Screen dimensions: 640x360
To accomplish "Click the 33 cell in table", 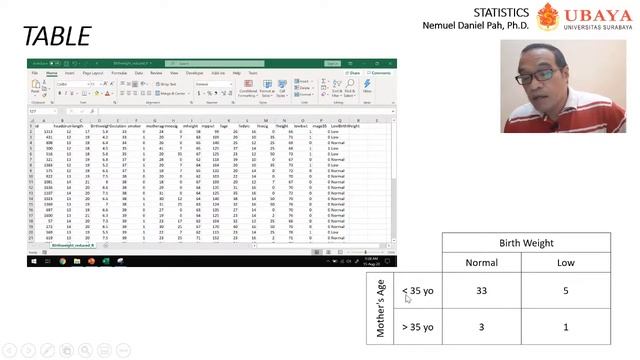I will (482, 291).
